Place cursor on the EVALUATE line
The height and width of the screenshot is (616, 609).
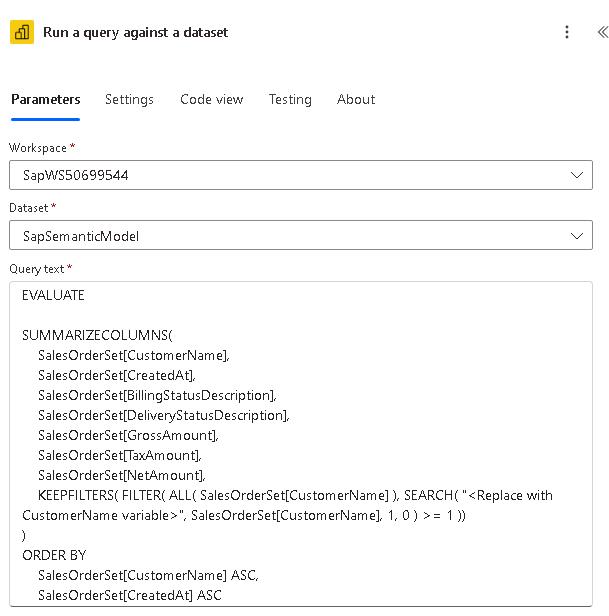click(53, 295)
